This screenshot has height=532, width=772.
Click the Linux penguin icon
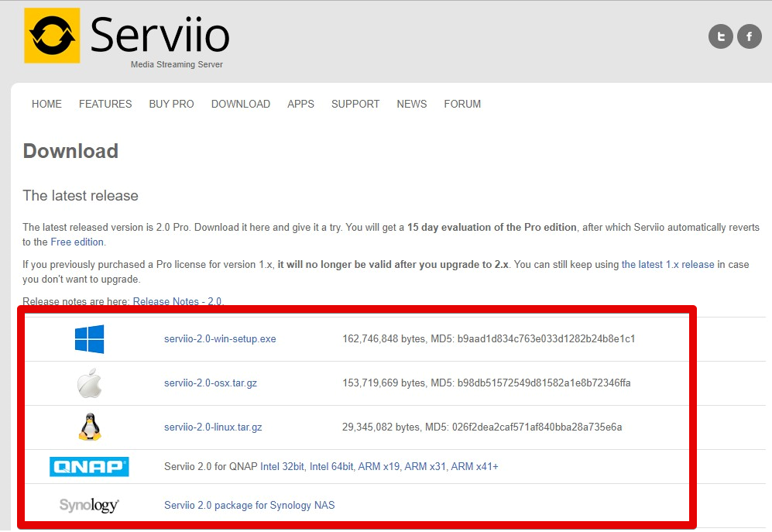(x=90, y=427)
